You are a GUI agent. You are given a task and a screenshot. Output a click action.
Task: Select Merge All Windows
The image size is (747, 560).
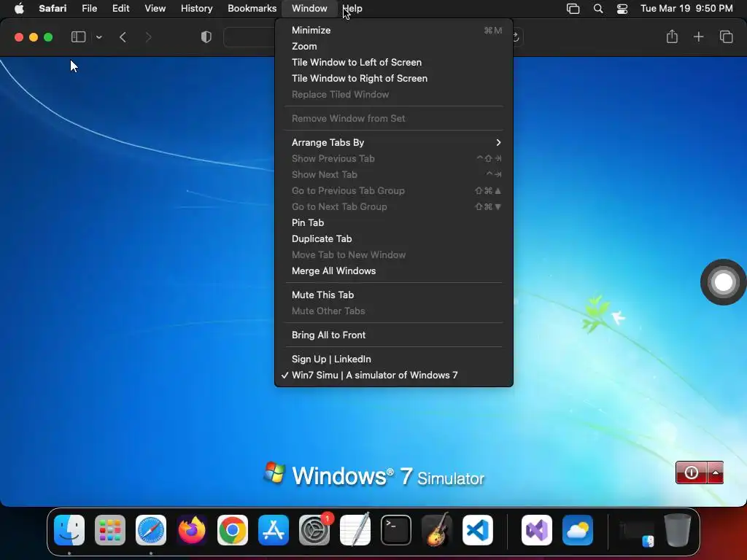[x=394, y=271]
